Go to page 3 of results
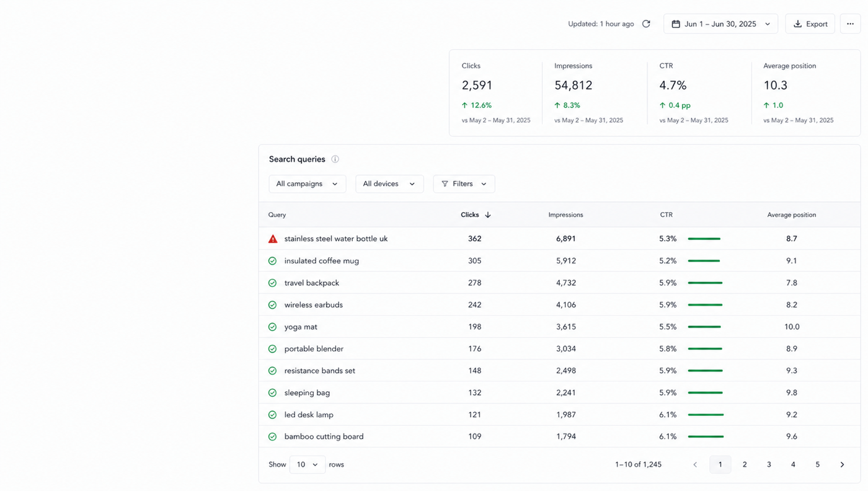 click(x=769, y=464)
